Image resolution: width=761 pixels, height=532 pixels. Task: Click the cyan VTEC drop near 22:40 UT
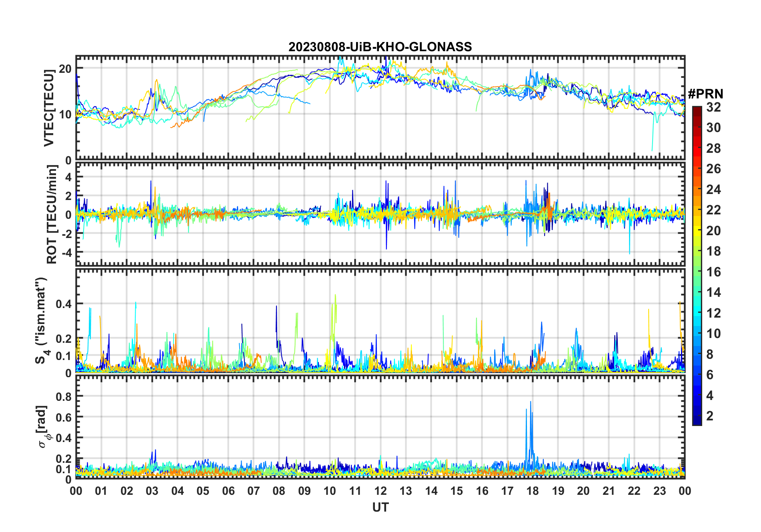[653, 132]
